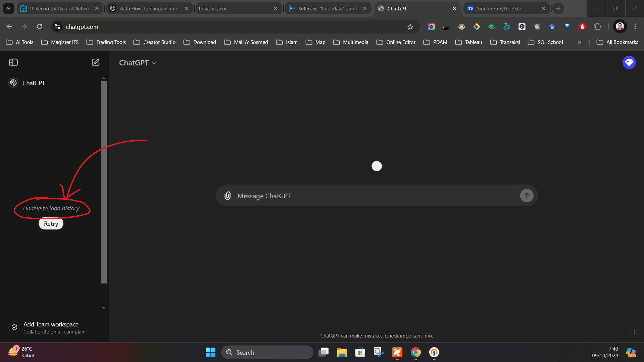Switch to Data Flow Tunjangan tab
The width and height of the screenshot is (644, 362).
tap(149, 8)
